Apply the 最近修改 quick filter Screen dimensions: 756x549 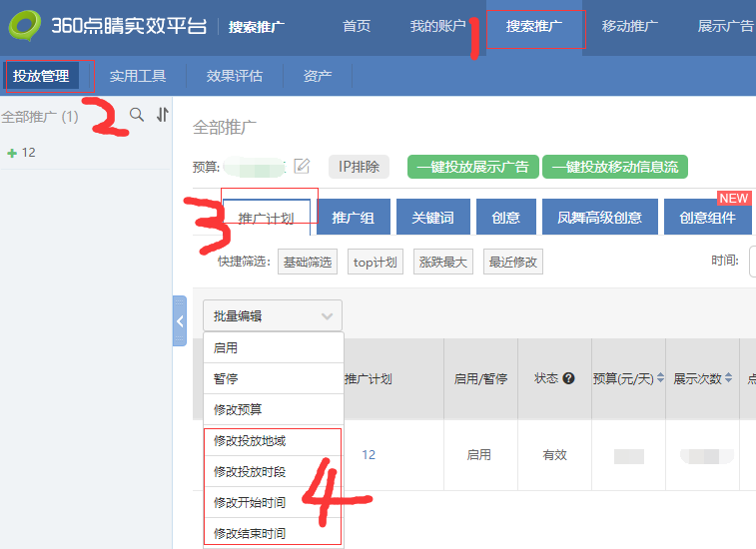[512, 263]
